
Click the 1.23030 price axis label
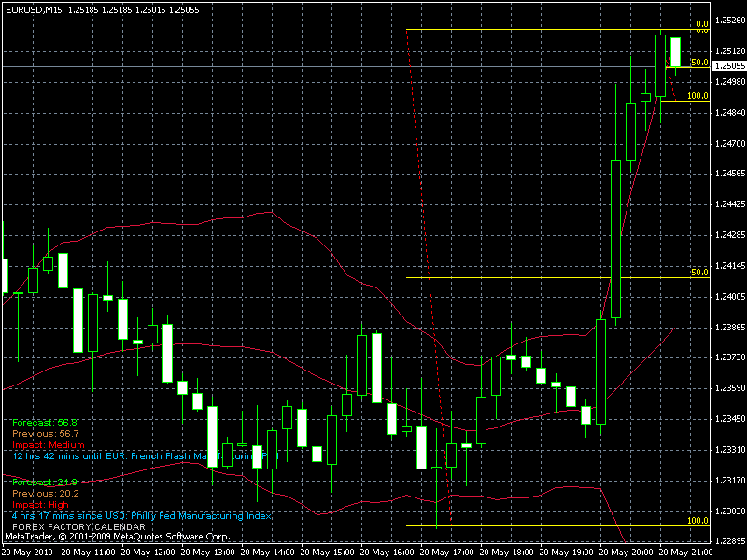pos(730,511)
